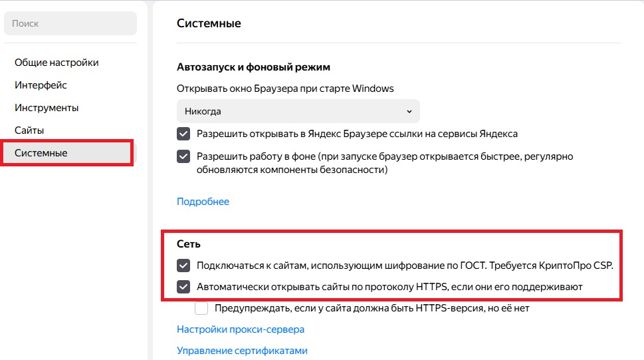Open Инструменты settings section
This screenshot has width=644, height=360.
tap(47, 108)
